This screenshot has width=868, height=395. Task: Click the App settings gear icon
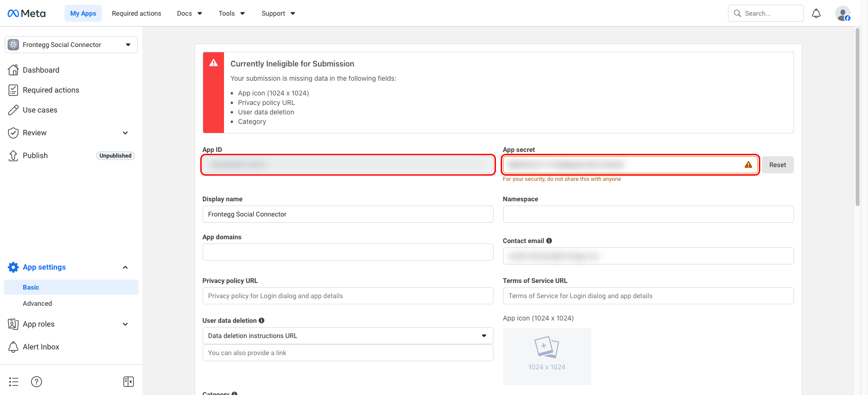[13, 267]
